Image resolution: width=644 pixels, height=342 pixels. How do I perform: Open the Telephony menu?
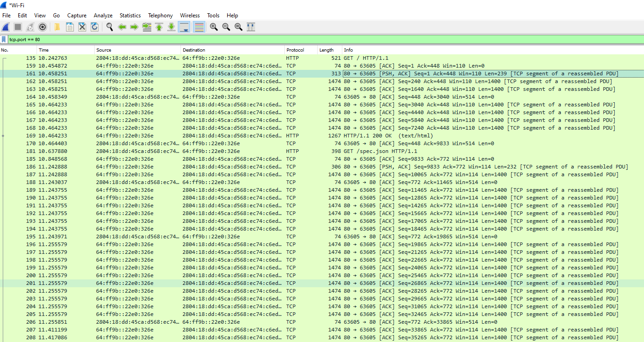(x=160, y=15)
